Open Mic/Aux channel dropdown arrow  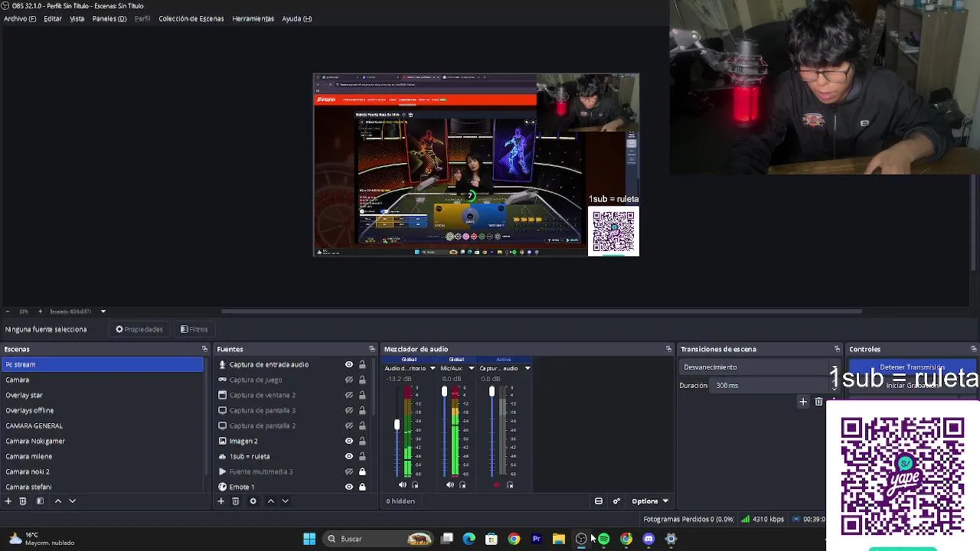point(471,368)
